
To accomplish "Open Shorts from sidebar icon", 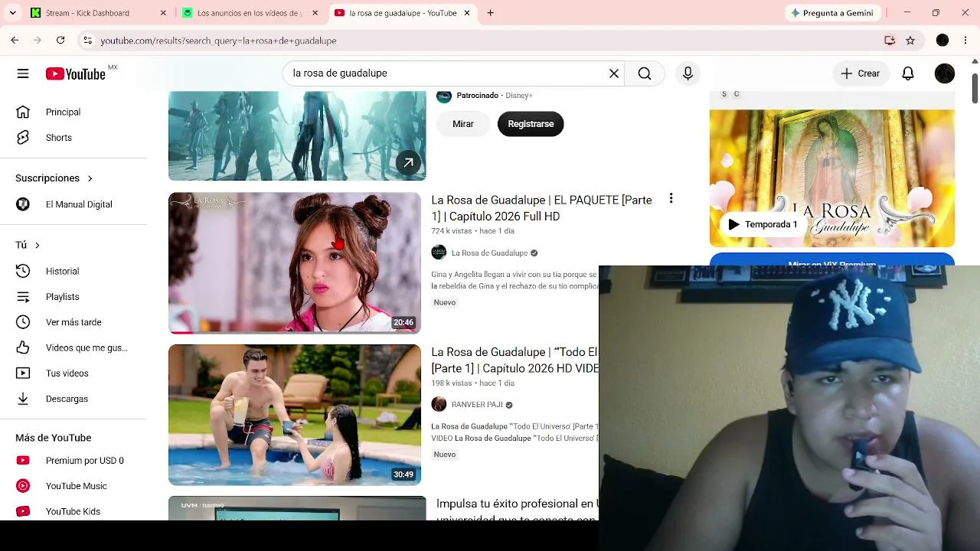I will [x=23, y=138].
